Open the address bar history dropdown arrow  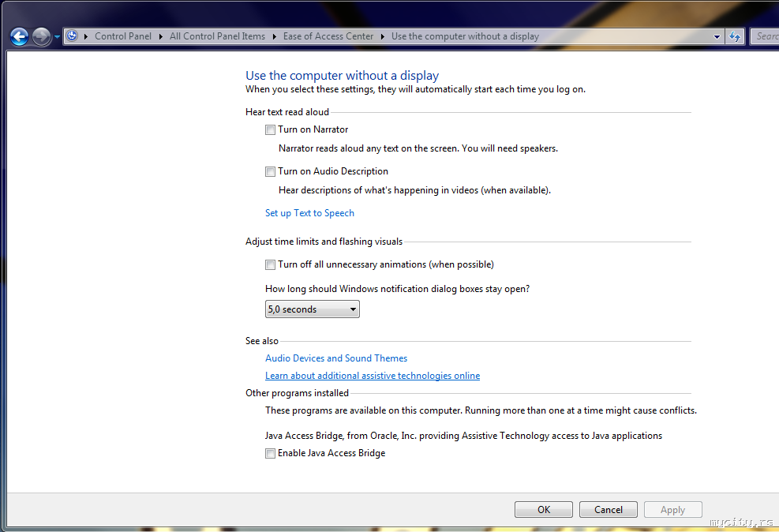(717, 37)
